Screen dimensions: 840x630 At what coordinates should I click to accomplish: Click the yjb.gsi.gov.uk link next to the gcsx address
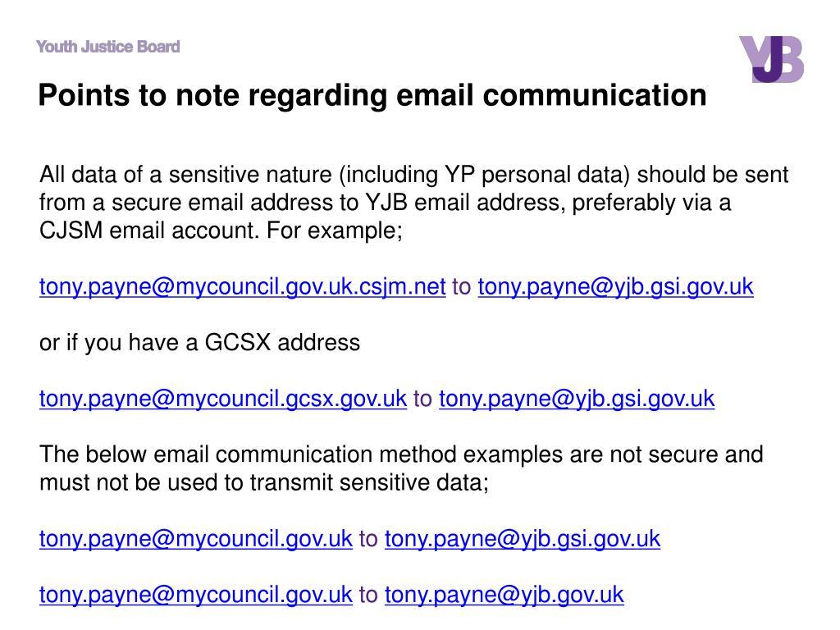point(577,399)
